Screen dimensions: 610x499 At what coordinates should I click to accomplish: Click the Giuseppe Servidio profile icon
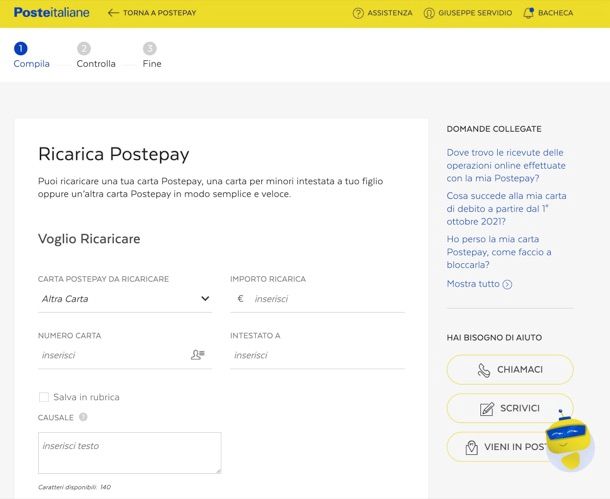(x=429, y=13)
